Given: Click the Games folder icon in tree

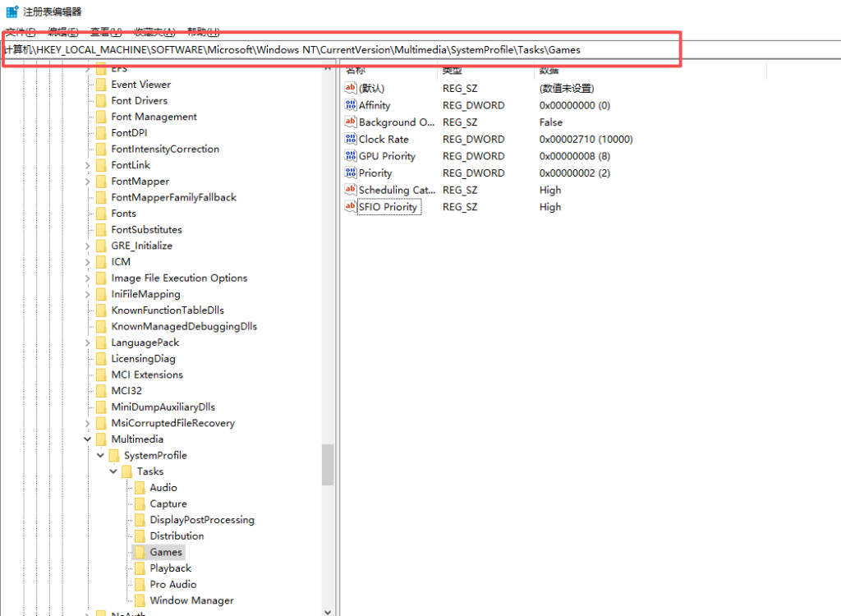Looking at the screenshot, I should 140,553.
